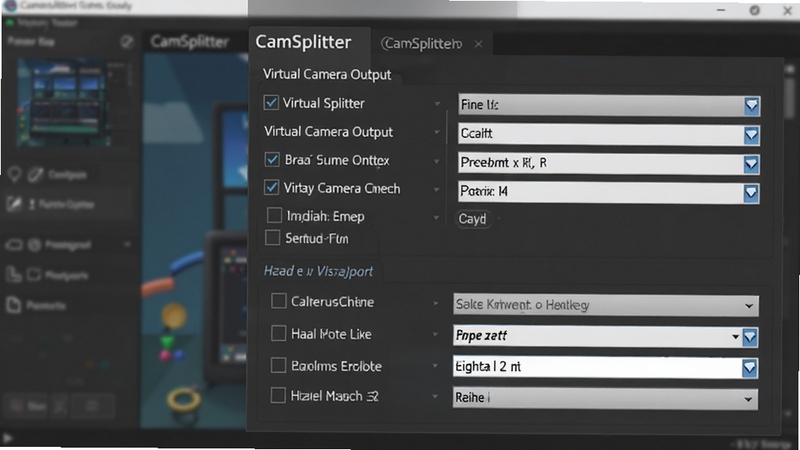
Task: Uncheck the Braa Sume Onttex checkbox
Action: click(x=272, y=160)
